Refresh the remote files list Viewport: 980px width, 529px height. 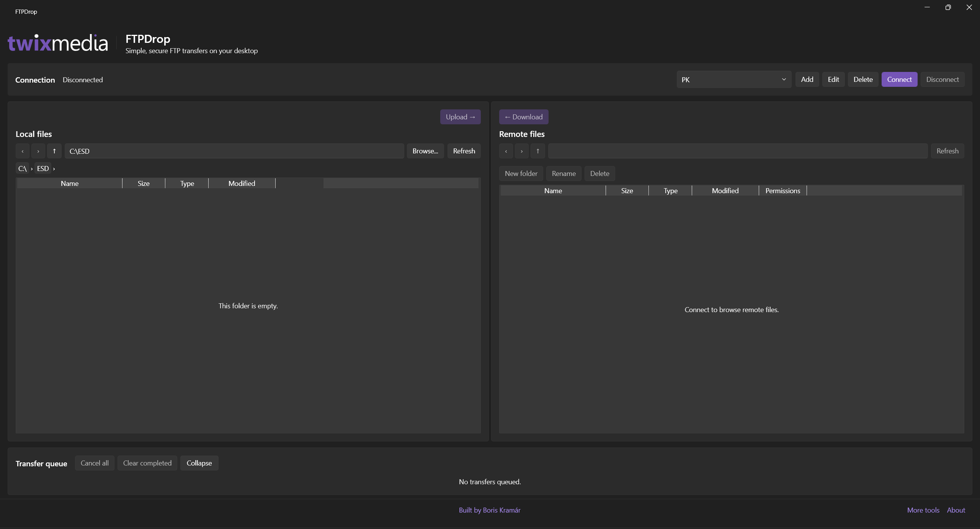pos(947,151)
